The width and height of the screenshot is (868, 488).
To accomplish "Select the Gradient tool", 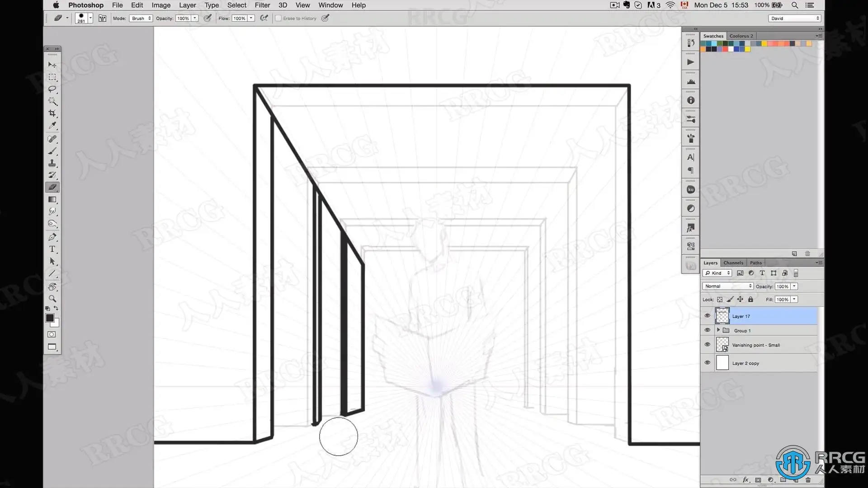I will (x=52, y=200).
